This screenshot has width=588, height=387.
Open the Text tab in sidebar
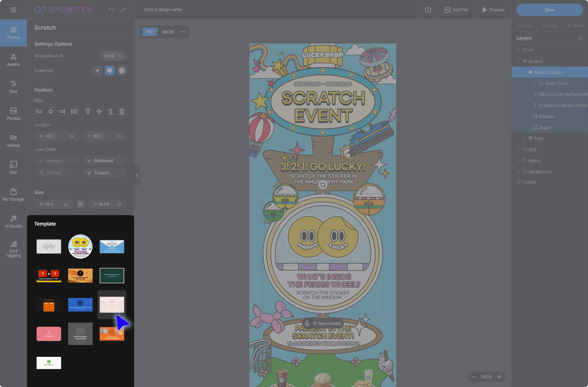[13, 87]
